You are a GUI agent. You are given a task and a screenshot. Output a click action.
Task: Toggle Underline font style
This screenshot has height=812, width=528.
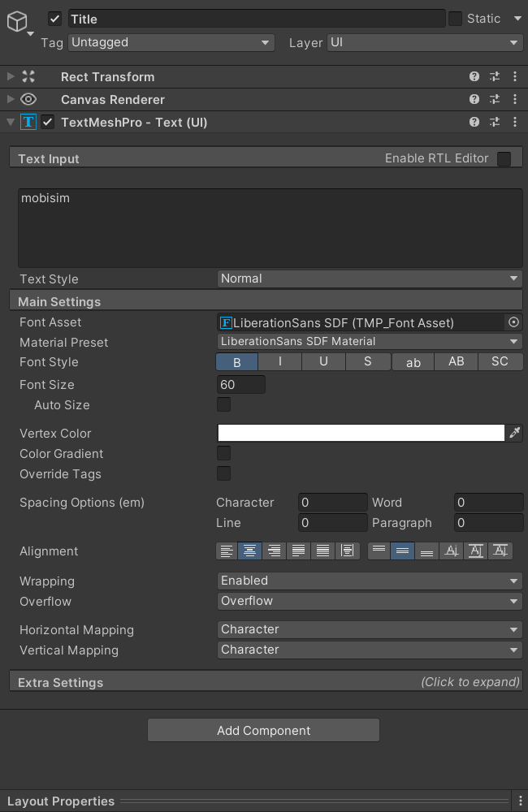(x=323, y=361)
